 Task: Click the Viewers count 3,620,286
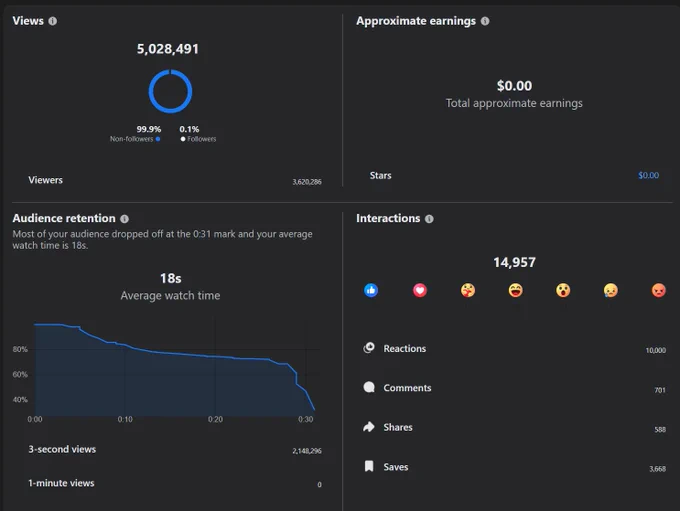(307, 182)
